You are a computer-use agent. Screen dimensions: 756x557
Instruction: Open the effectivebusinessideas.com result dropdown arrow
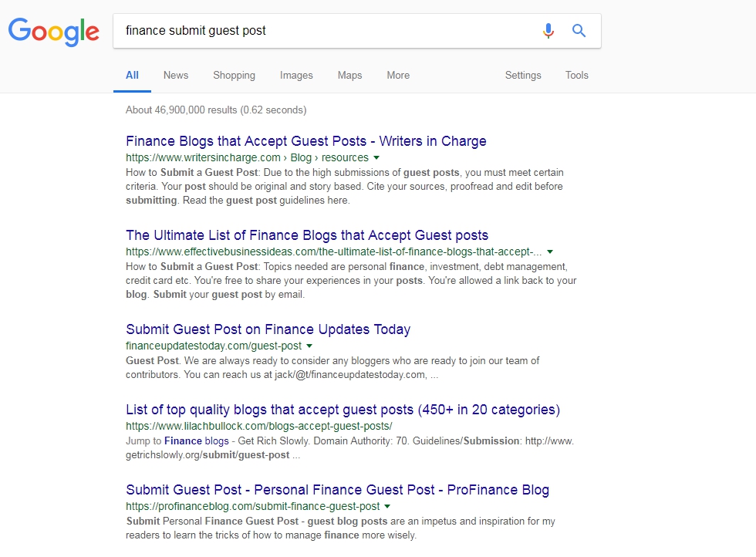(550, 251)
